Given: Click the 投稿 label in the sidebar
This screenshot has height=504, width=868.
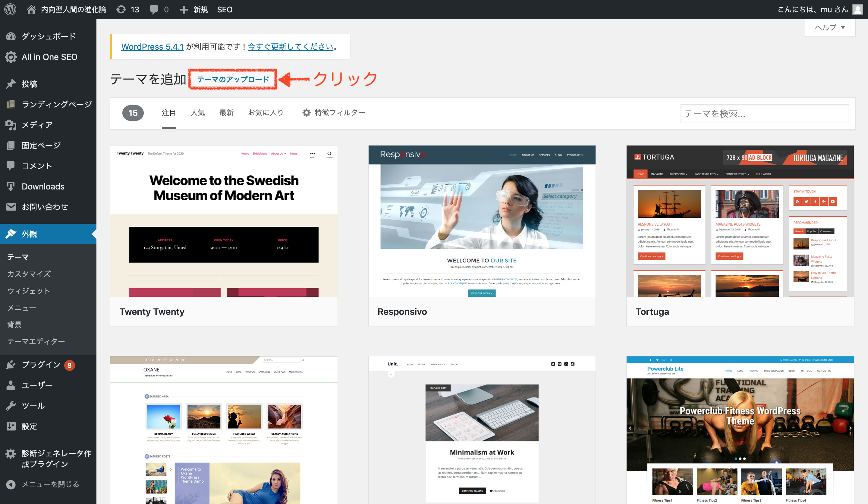Looking at the screenshot, I should 29,84.
